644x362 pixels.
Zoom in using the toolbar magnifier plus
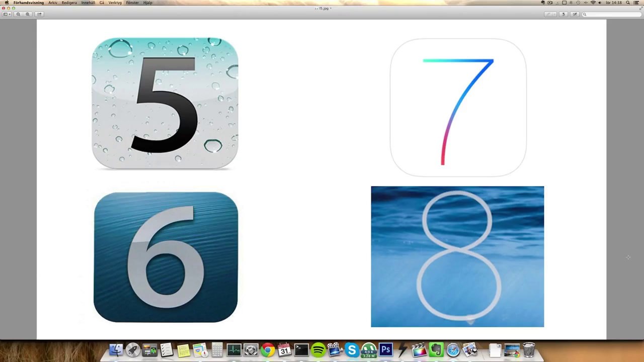coord(28,14)
